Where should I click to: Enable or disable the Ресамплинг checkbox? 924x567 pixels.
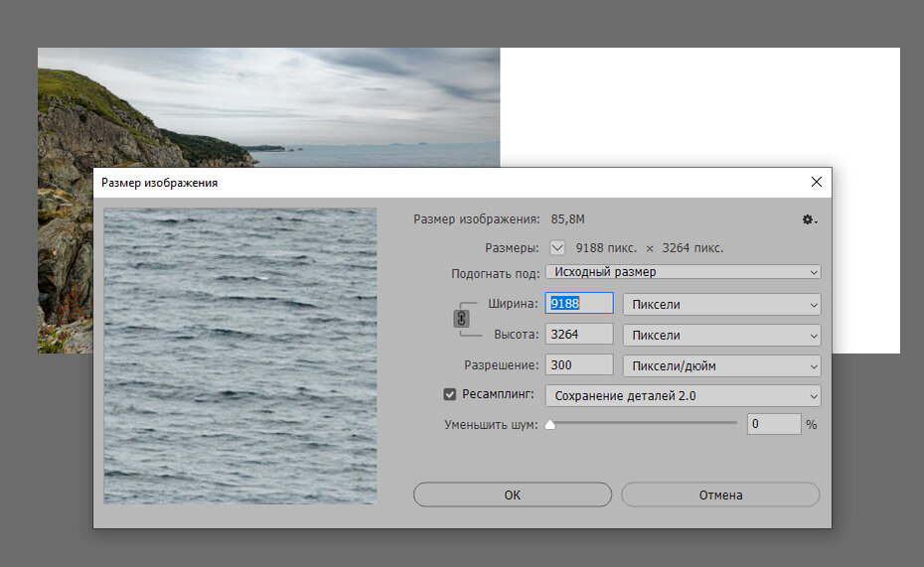pos(450,394)
